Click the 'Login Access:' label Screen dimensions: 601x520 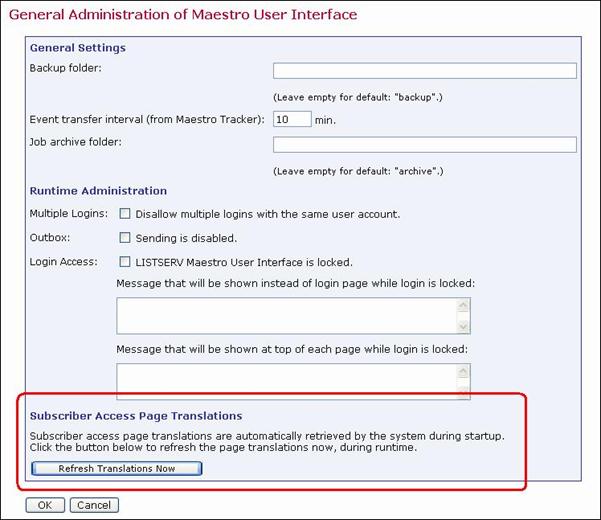64,262
